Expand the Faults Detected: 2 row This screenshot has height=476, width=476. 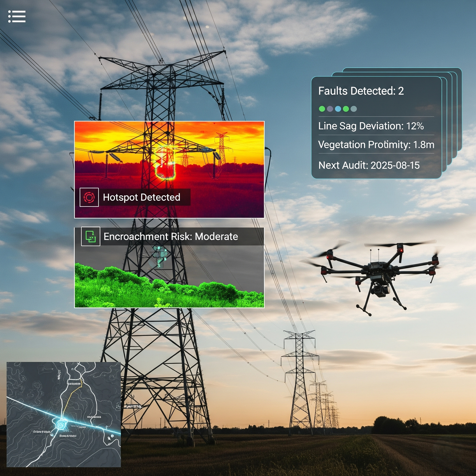(361, 91)
